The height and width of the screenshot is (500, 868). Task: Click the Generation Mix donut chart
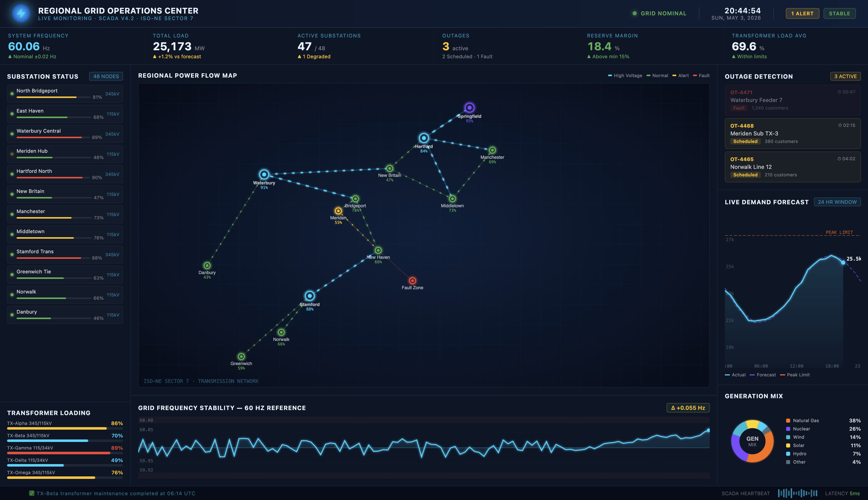tap(752, 441)
